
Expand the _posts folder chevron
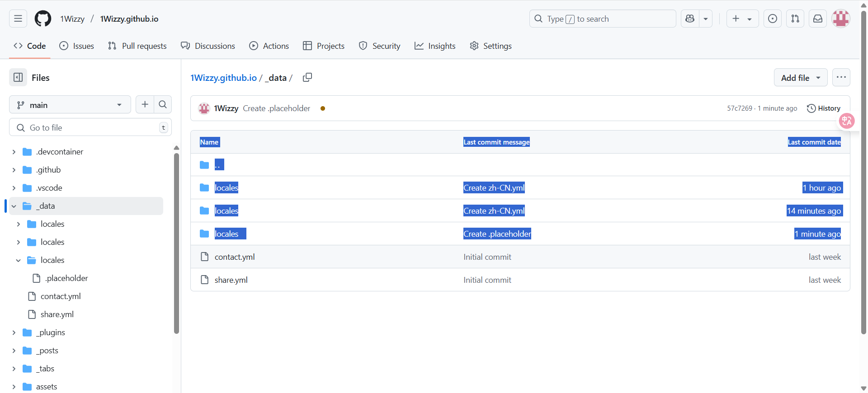[14, 351]
